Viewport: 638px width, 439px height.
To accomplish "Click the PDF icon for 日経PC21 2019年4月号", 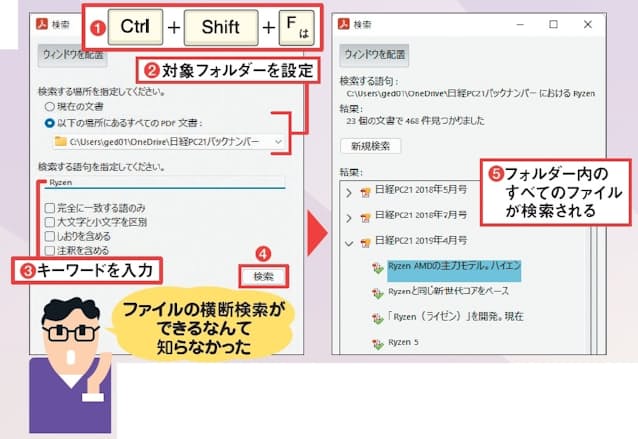I will 365,243.
